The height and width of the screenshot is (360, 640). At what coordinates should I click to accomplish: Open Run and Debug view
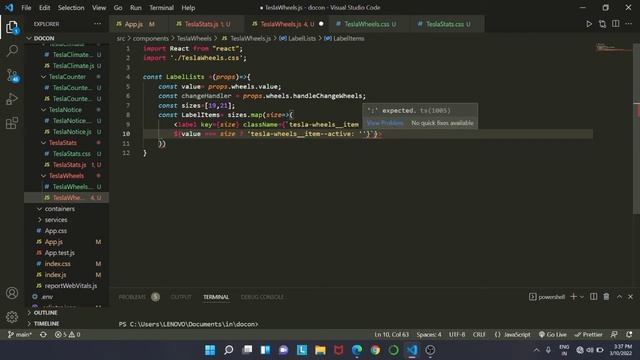pyautogui.click(x=12, y=99)
